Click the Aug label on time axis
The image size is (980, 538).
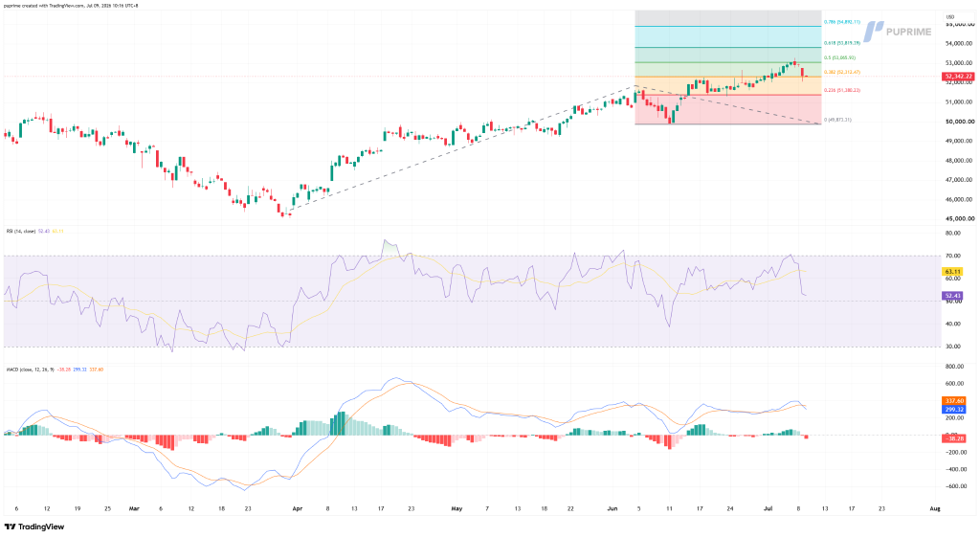coord(935,509)
